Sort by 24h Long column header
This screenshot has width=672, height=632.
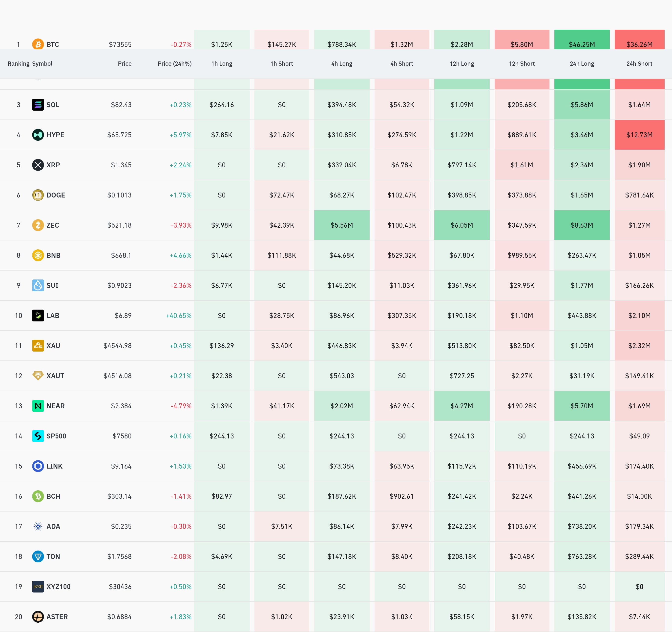click(x=582, y=63)
